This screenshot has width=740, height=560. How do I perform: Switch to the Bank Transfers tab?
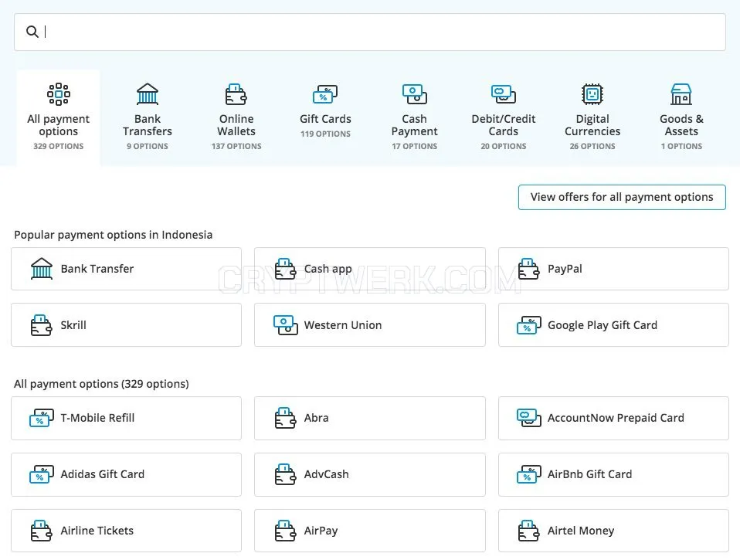click(148, 117)
